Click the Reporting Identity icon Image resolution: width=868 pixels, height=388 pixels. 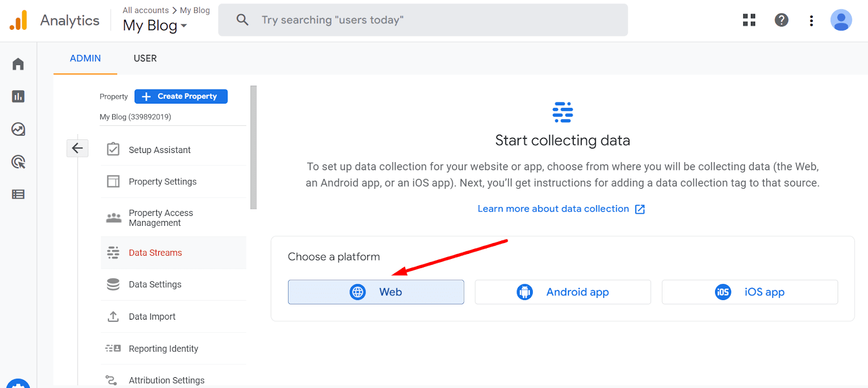[113, 348]
